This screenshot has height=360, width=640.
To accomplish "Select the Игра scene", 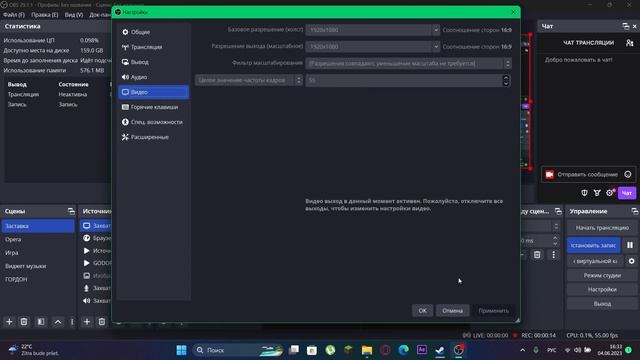I will [38, 253].
